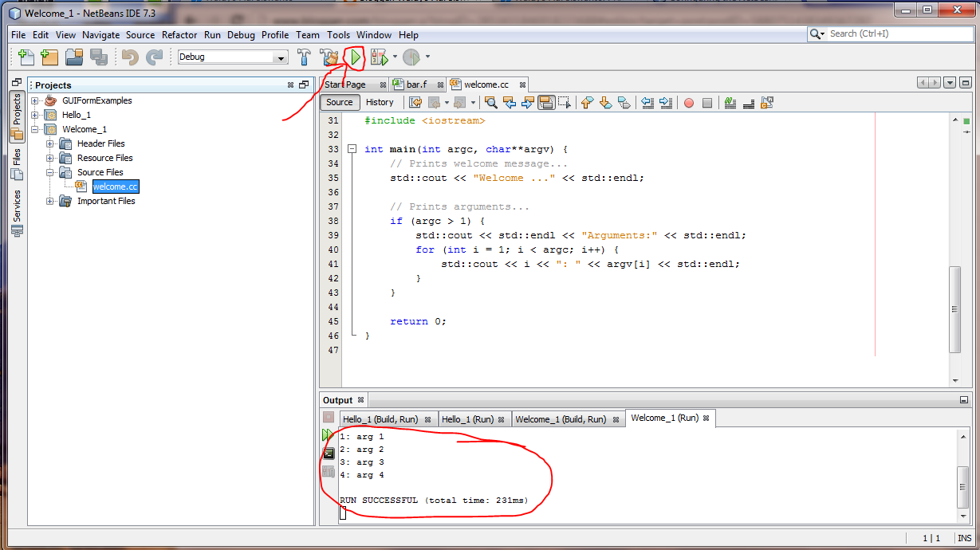Click the Profile Project toolbar icon
980x550 pixels.
click(411, 57)
